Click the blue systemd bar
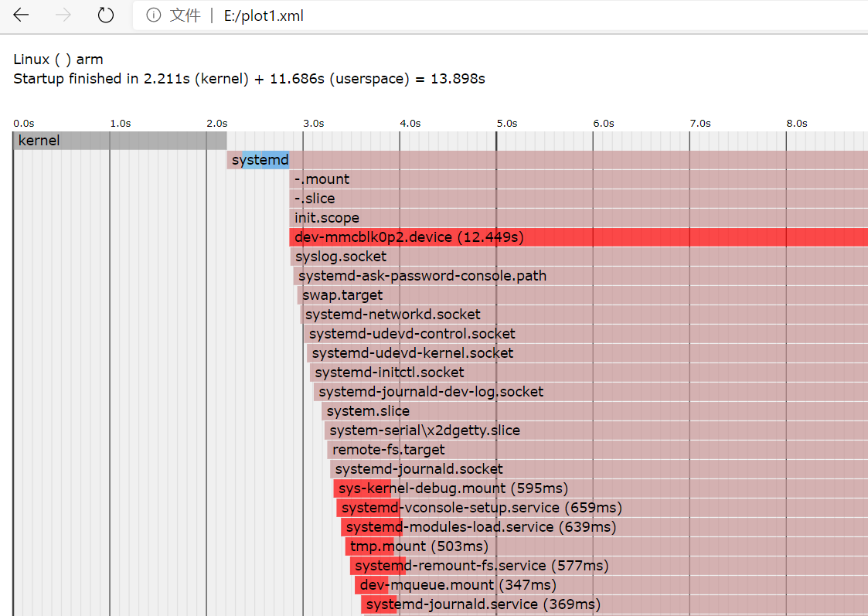The height and width of the screenshot is (616, 868). 259,159
